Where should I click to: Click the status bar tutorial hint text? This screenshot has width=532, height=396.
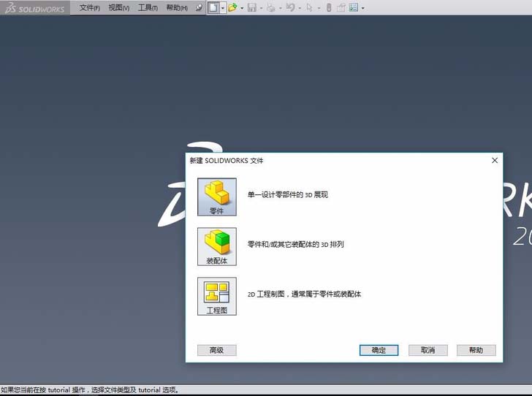(90, 390)
